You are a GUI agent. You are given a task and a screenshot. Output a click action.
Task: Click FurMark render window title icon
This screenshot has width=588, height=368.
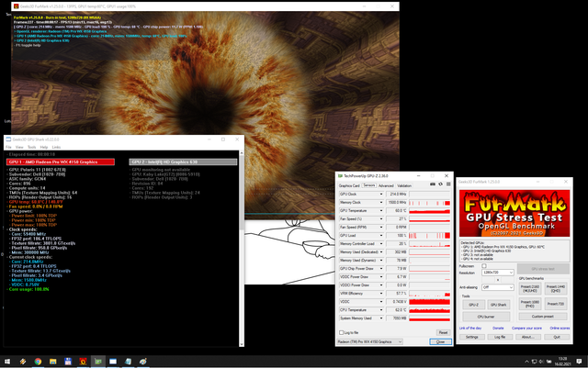tap(17, 6)
